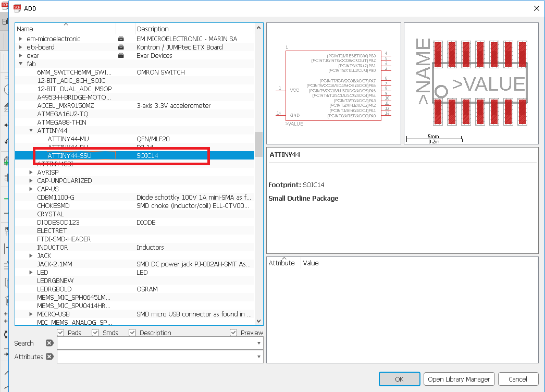
Task: Select ATTINY44-SSU SOIC14 variant
Action: tap(134, 155)
